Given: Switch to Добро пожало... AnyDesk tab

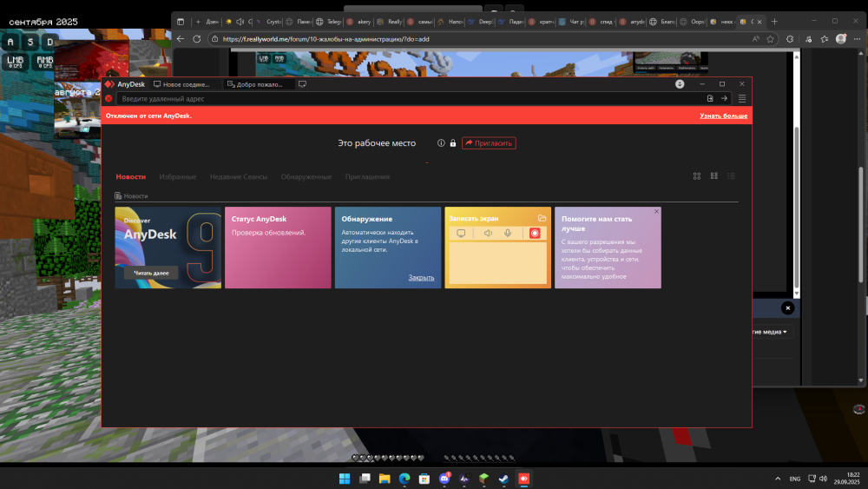Looking at the screenshot, I should [x=259, y=84].
